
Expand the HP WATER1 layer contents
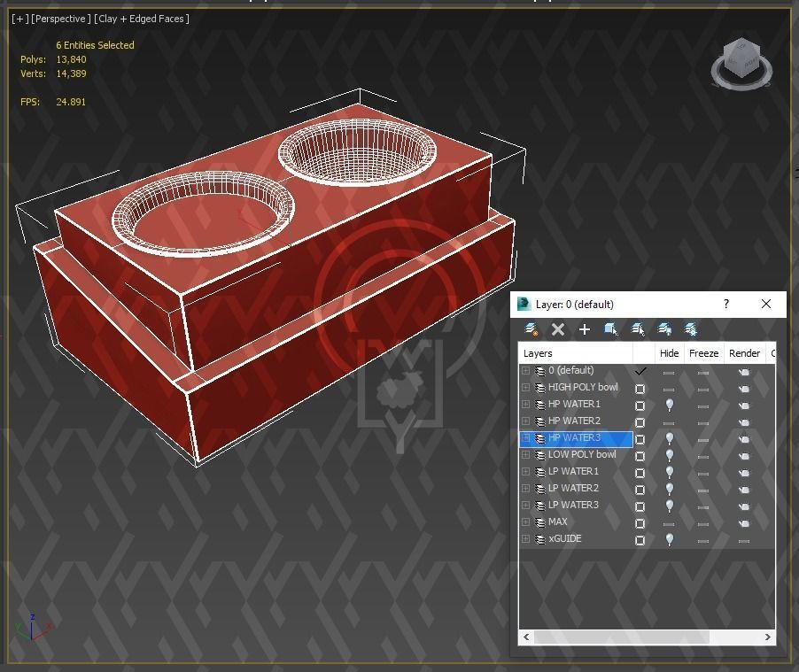[526, 405]
